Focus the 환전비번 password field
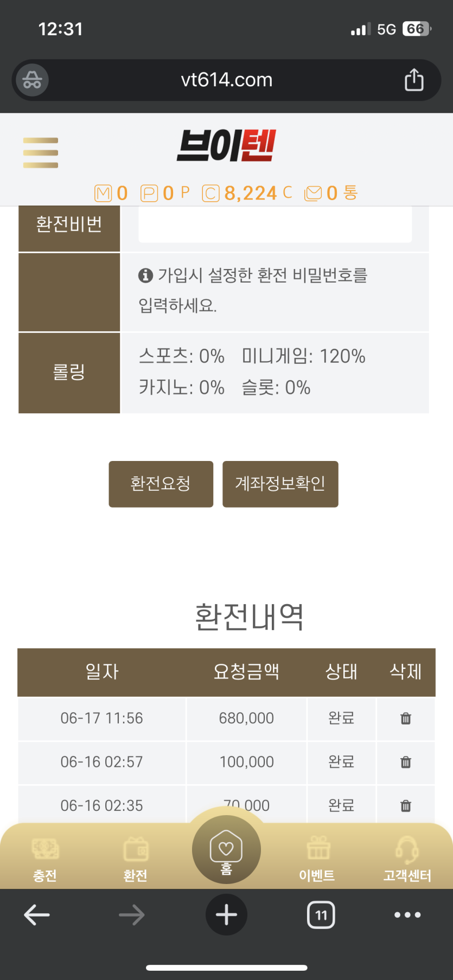Screen dimensions: 453x980 (275, 225)
